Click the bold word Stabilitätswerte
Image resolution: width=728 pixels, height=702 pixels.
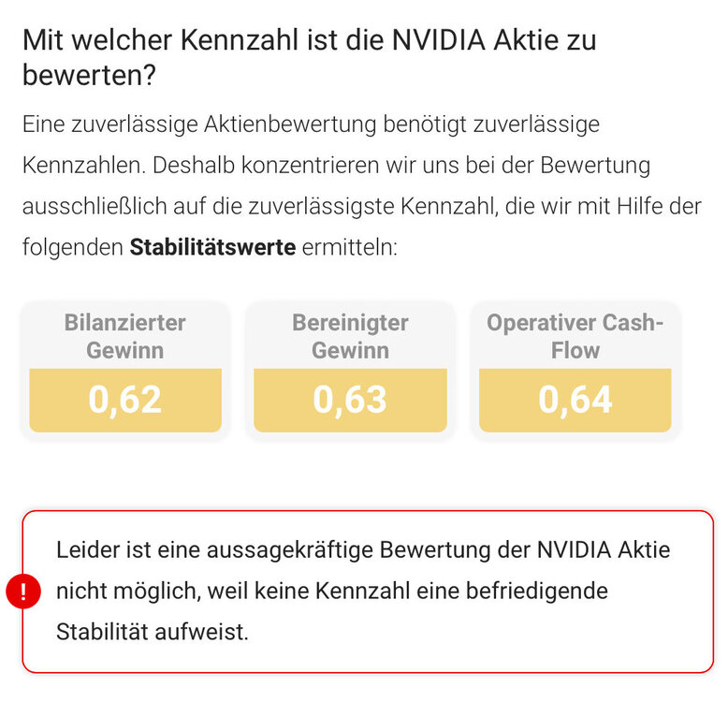click(x=212, y=247)
